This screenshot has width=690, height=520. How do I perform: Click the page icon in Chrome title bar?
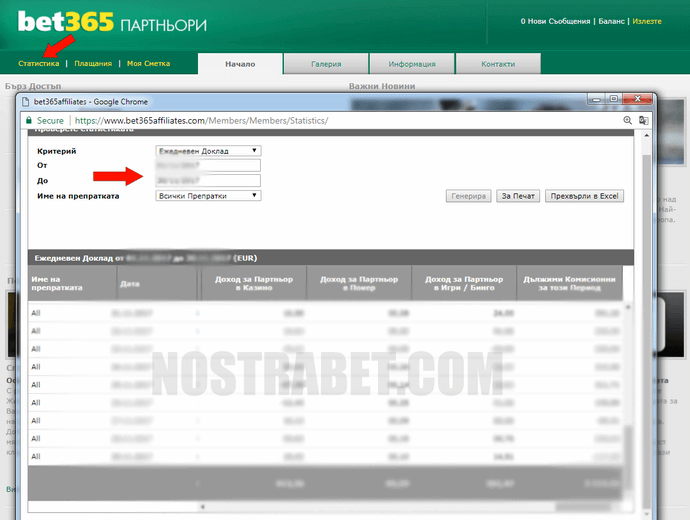[26, 102]
